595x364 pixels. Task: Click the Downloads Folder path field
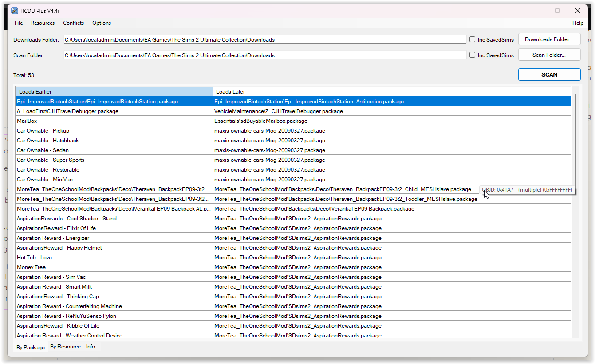point(264,40)
